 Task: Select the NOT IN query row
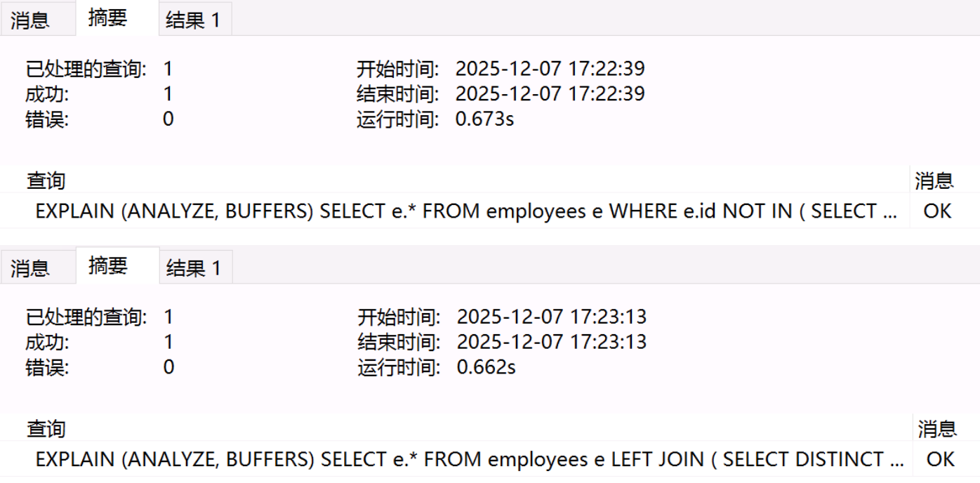tap(466, 211)
